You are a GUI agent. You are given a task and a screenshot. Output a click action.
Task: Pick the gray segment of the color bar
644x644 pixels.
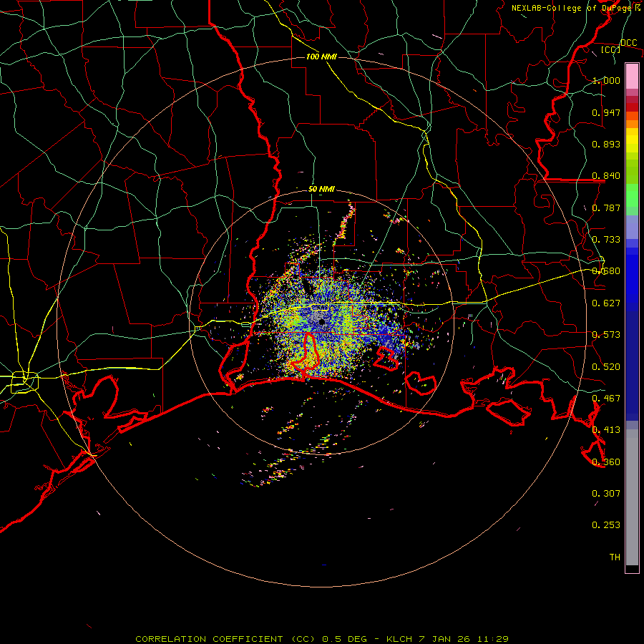(x=632, y=497)
